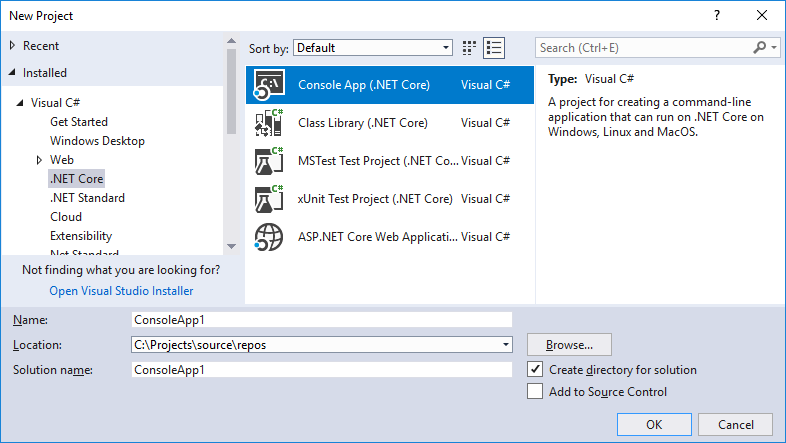Confirm with the OK button
786x443 pixels.
click(x=654, y=424)
